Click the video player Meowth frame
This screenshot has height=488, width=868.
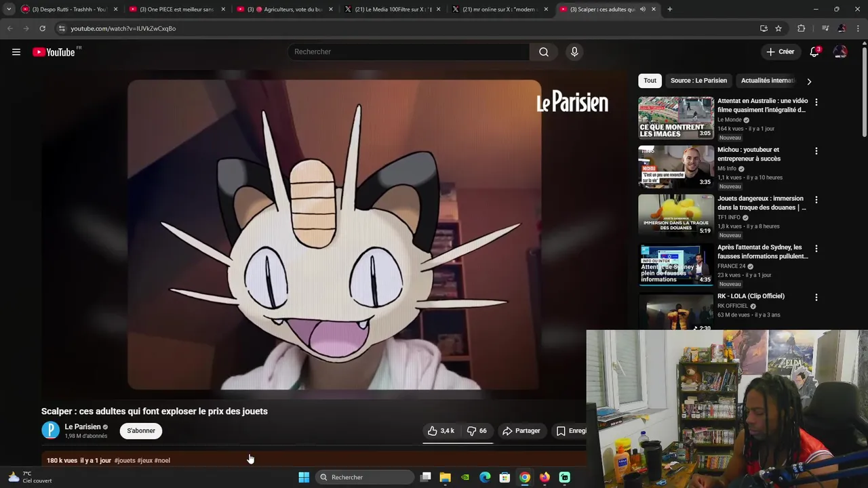pos(334,235)
